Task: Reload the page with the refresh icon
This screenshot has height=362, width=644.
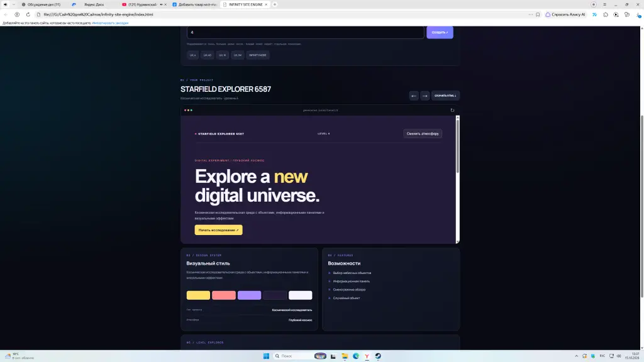Action: [28, 14]
